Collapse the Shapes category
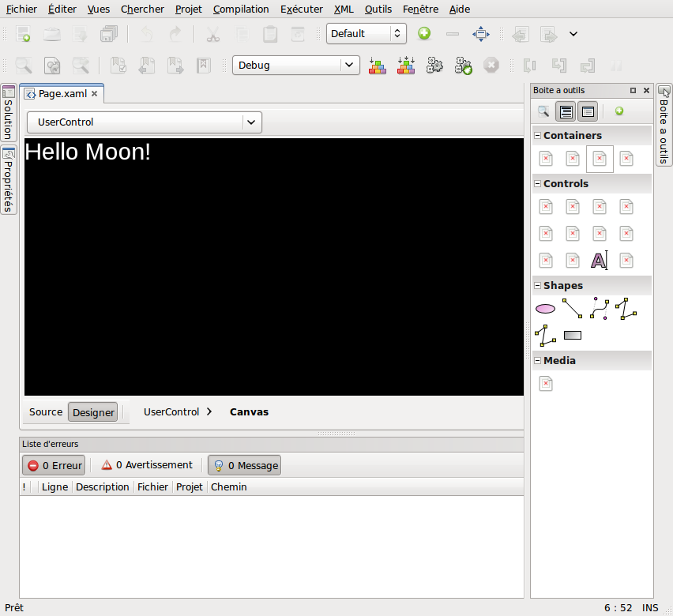Screen dimensions: 673x616 coord(537,285)
